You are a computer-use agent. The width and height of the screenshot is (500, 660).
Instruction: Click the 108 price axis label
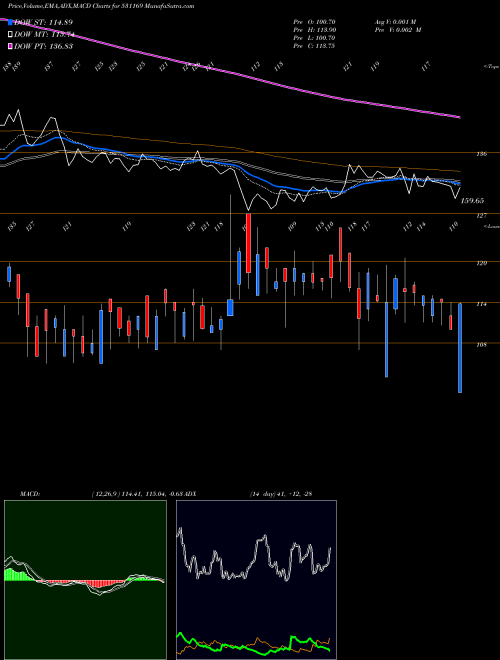(x=482, y=345)
